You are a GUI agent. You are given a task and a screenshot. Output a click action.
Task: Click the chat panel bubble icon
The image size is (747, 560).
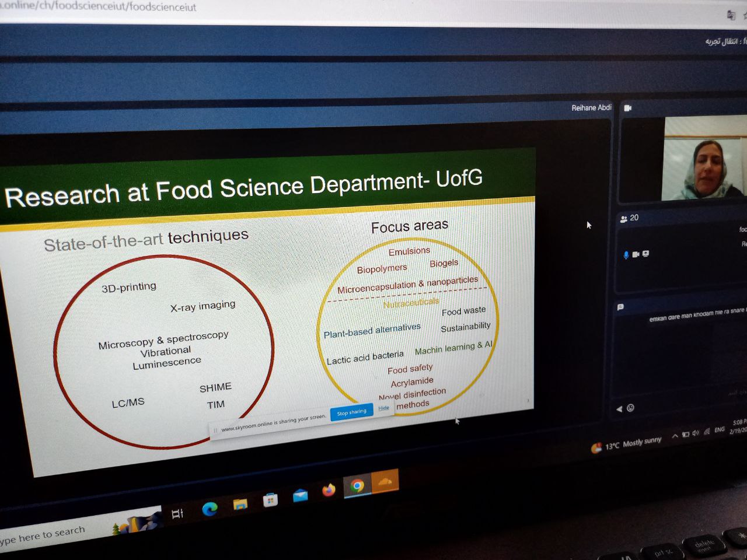click(x=620, y=307)
